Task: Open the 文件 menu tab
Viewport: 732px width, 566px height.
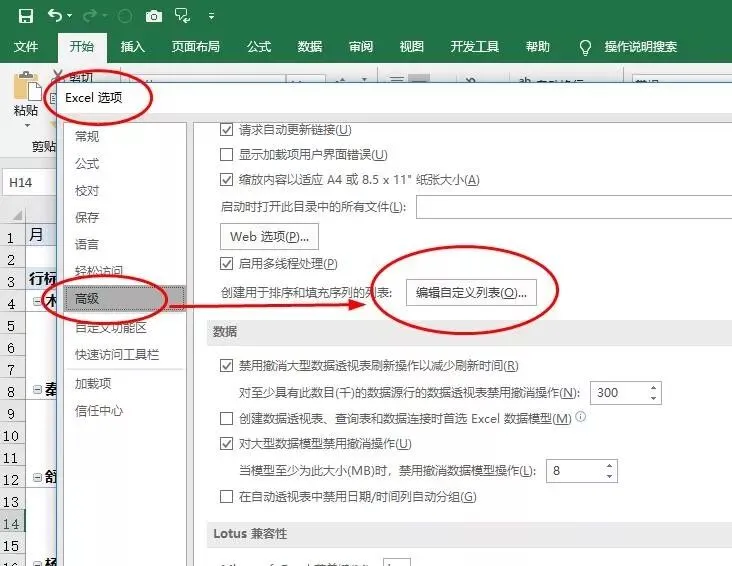Action: [x=26, y=47]
